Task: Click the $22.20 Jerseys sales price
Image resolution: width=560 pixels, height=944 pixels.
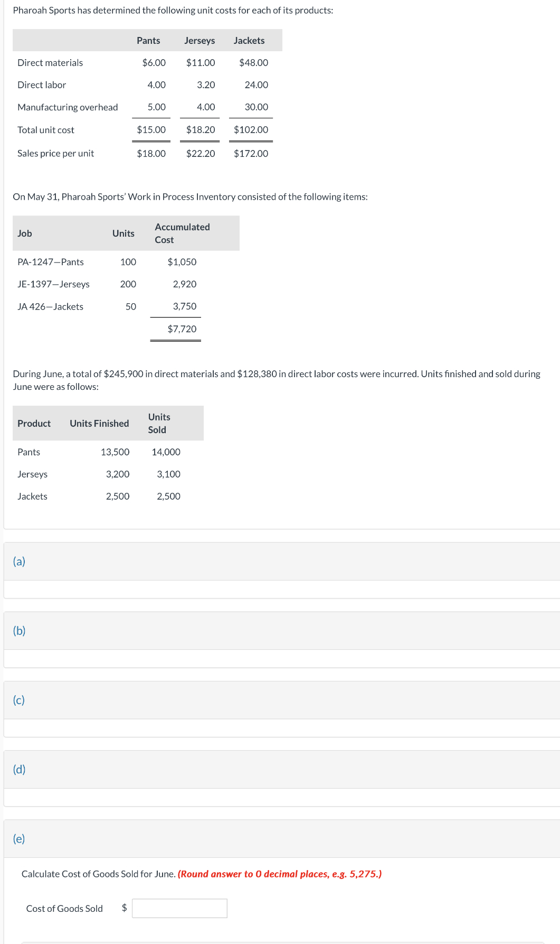Action: click(x=201, y=153)
